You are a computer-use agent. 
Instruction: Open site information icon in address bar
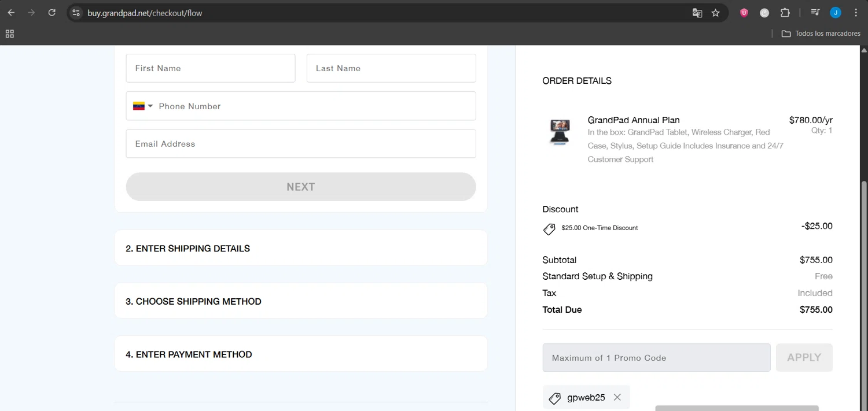(76, 13)
